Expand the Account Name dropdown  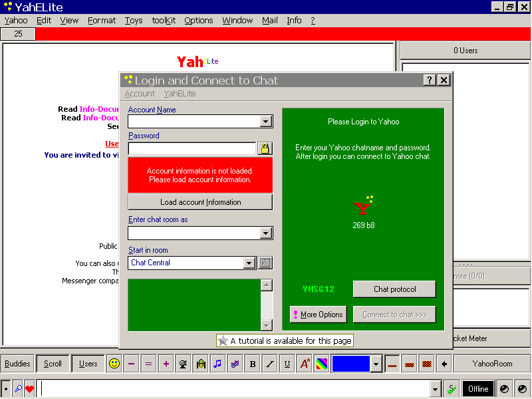(266, 122)
